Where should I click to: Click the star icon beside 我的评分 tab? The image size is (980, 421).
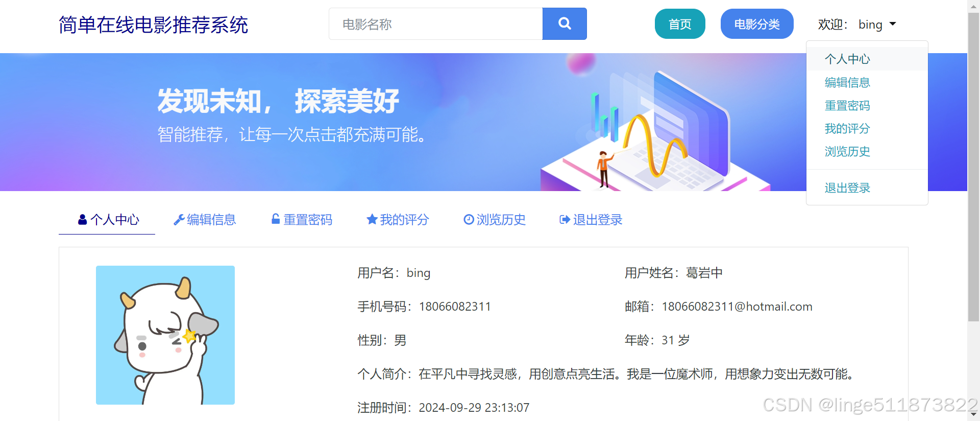[372, 219]
